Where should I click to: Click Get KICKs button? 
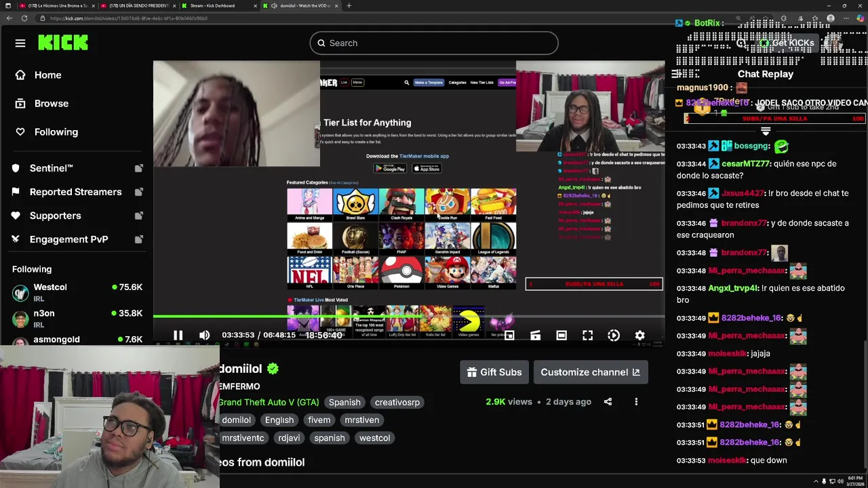click(787, 43)
